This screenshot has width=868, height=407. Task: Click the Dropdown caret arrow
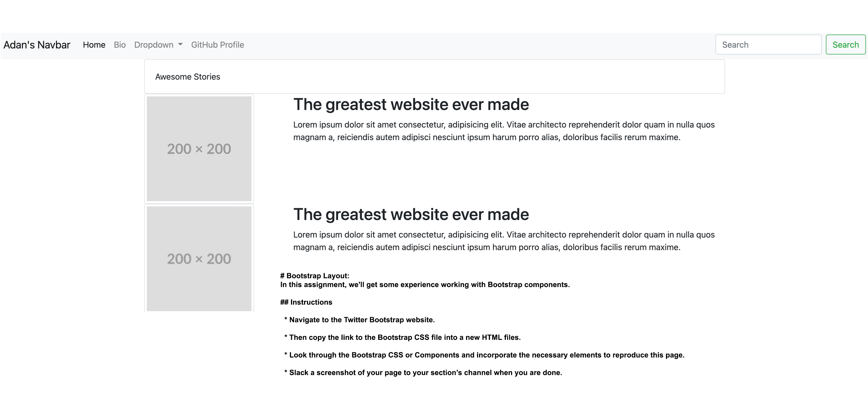[180, 45]
